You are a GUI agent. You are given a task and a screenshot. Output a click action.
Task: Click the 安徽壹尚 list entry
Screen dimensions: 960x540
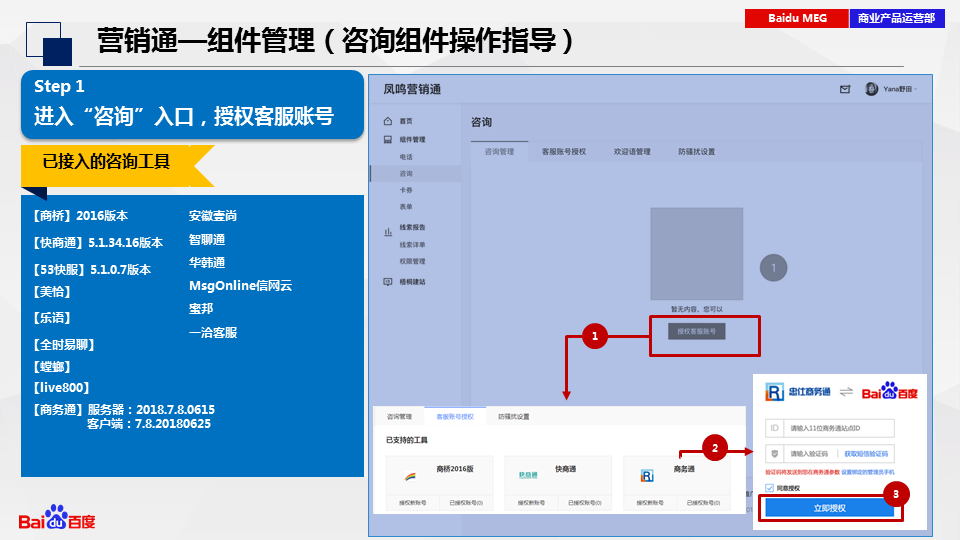coord(212,216)
